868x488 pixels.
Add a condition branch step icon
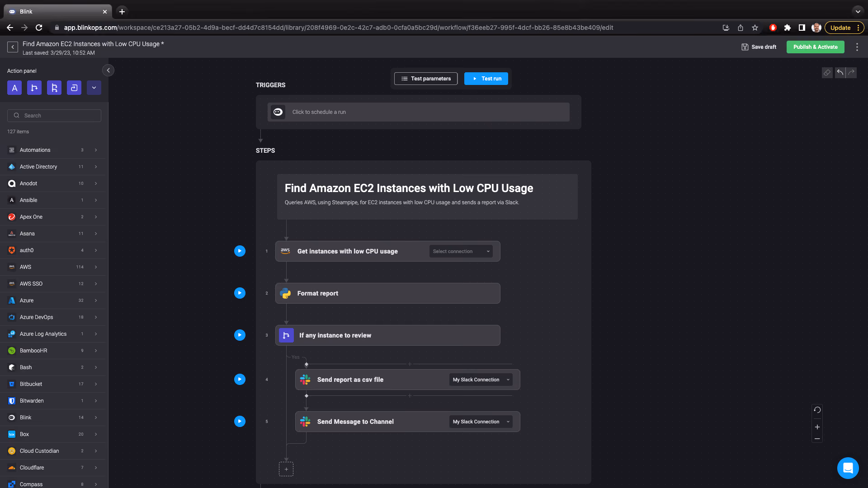[x=34, y=88]
